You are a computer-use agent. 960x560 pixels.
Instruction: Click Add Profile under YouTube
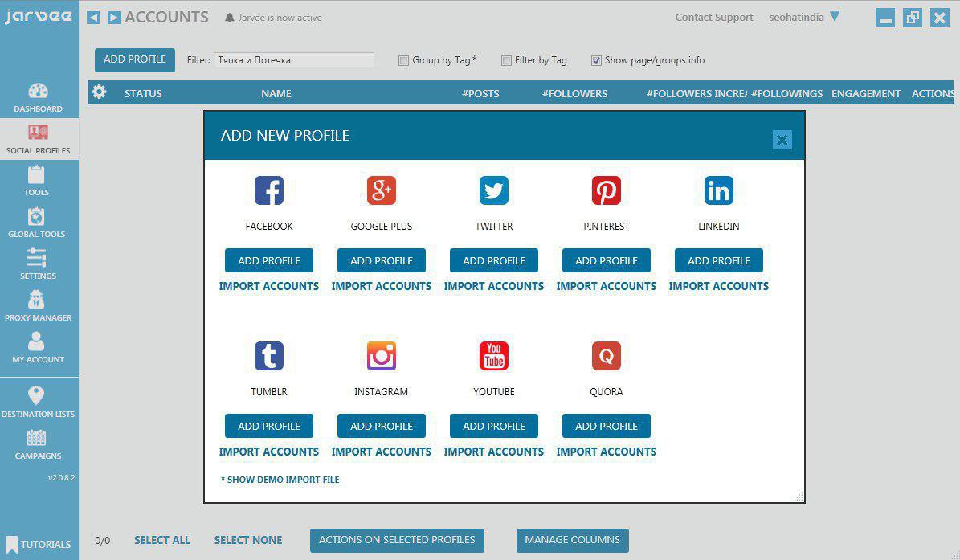[494, 425]
